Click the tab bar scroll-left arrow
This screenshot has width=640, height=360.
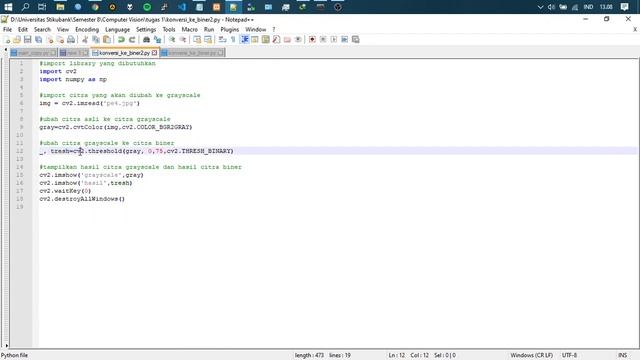6,50
